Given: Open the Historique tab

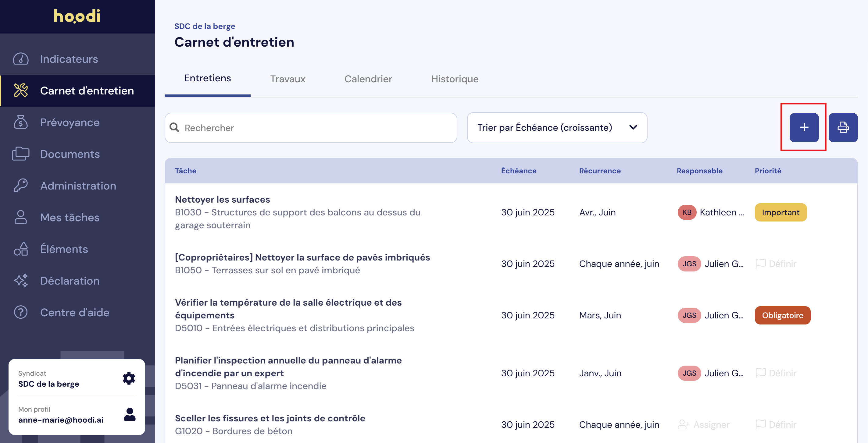Looking at the screenshot, I should pos(455,79).
